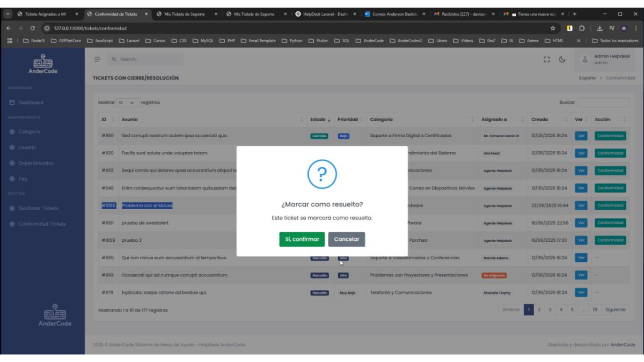This screenshot has width=644, height=362.
Task: Open Dashboard from the sidebar
Action: click(x=31, y=102)
